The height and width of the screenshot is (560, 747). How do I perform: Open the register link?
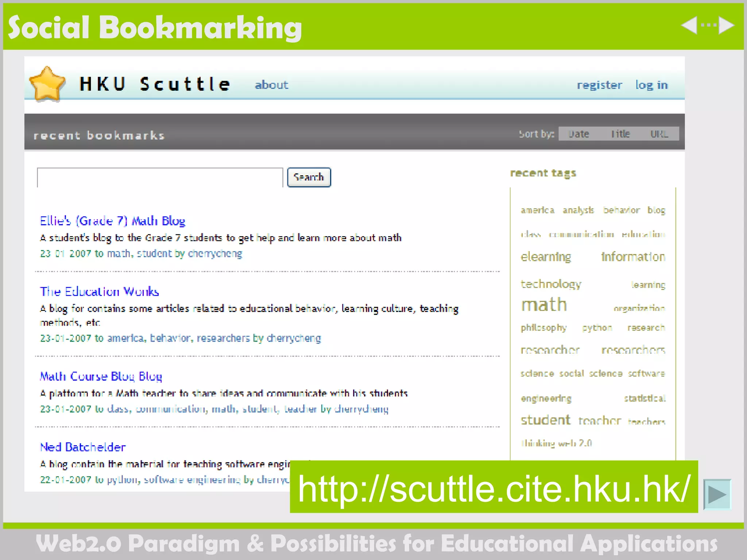[599, 85]
